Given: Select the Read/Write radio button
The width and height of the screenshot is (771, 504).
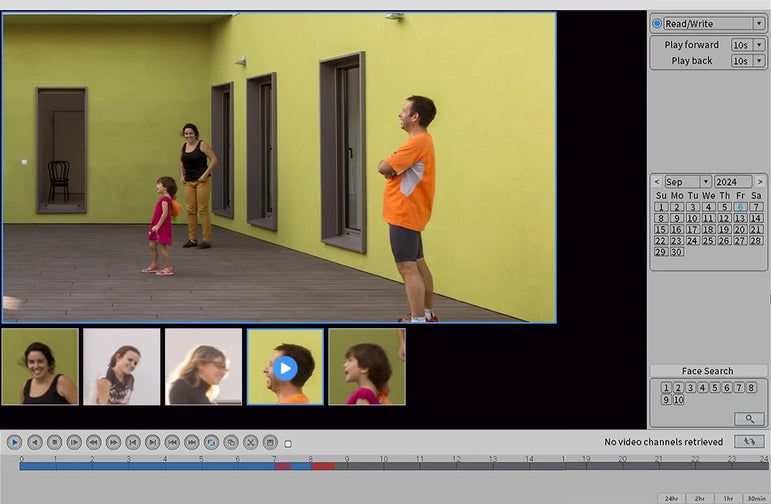Looking at the screenshot, I should [x=657, y=23].
